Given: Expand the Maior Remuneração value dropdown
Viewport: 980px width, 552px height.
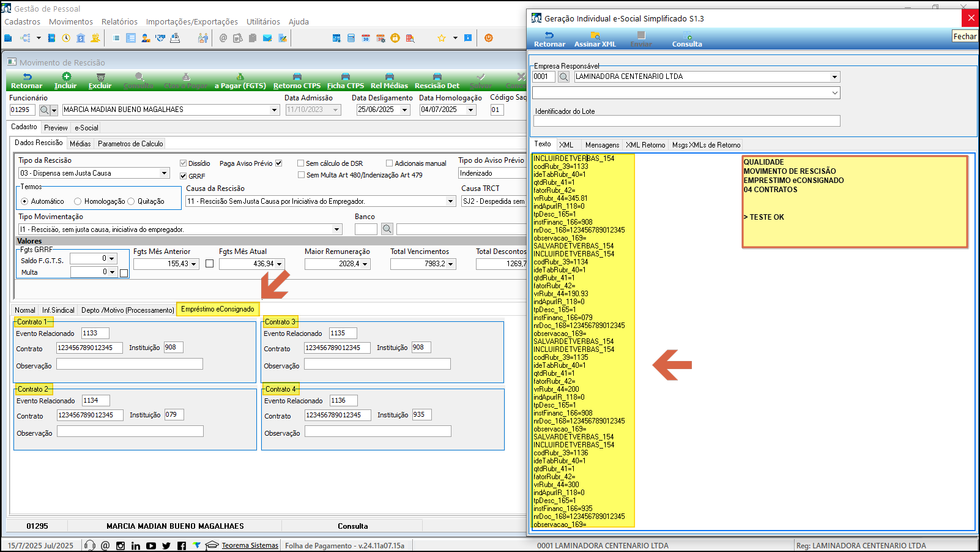Looking at the screenshot, I should pos(365,264).
